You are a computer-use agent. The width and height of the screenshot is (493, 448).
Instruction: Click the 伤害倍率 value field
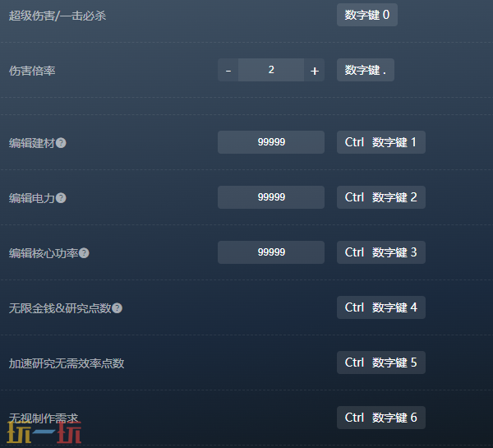(271, 70)
